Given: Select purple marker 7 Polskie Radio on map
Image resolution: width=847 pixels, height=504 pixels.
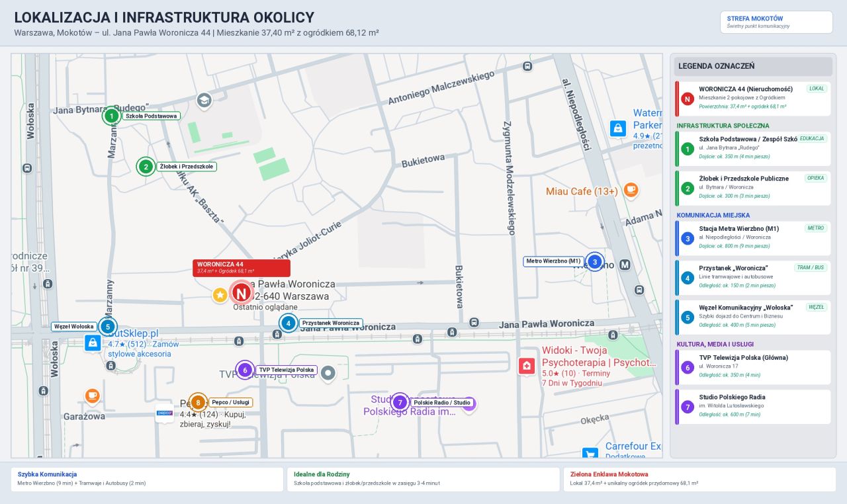Looking at the screenshot, I should pyautogui.click(x=400, y=402).
